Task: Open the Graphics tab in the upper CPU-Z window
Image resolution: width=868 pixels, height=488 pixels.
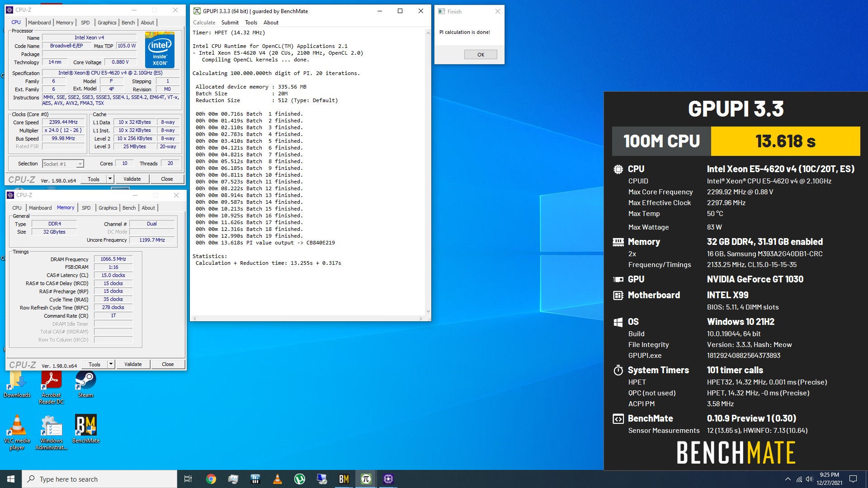Action: pyautogui.click(x=107, y=23)
